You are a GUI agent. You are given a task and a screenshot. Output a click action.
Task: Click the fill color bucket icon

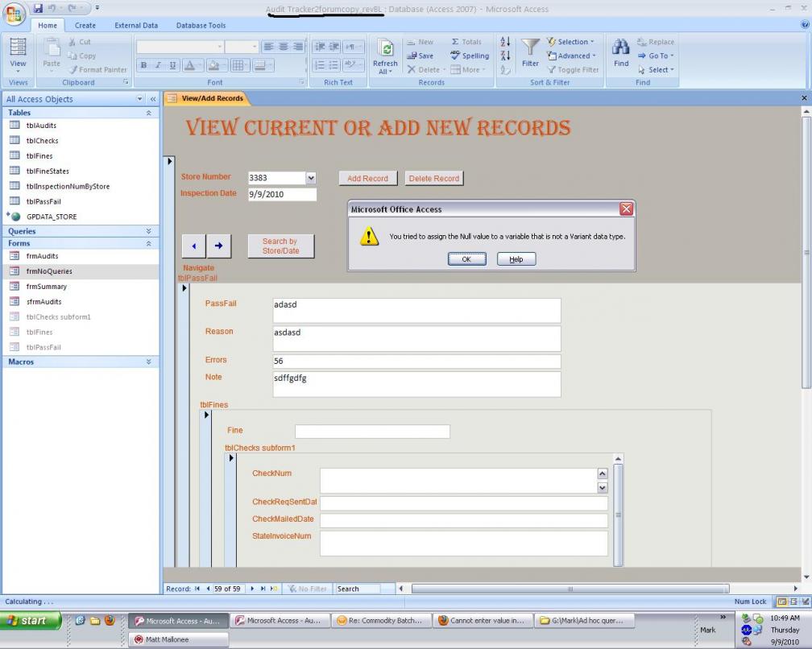coord(213,65)
